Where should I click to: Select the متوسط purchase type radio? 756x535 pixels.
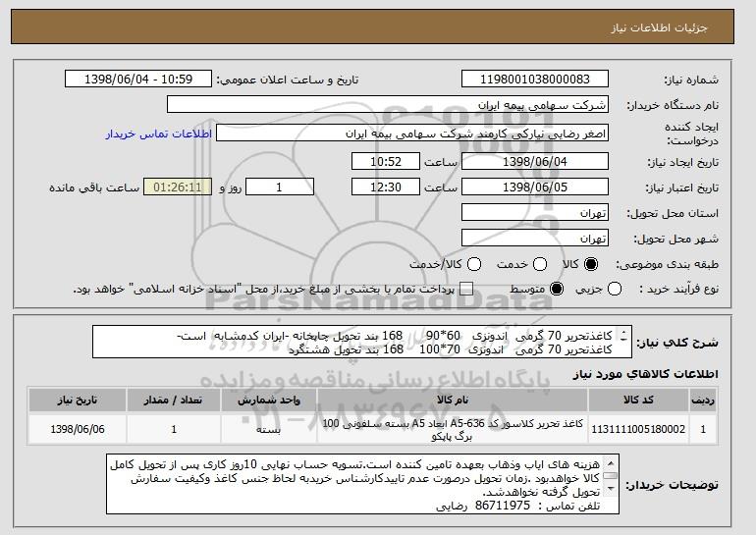pyautogui.click(x=557, y=289)
